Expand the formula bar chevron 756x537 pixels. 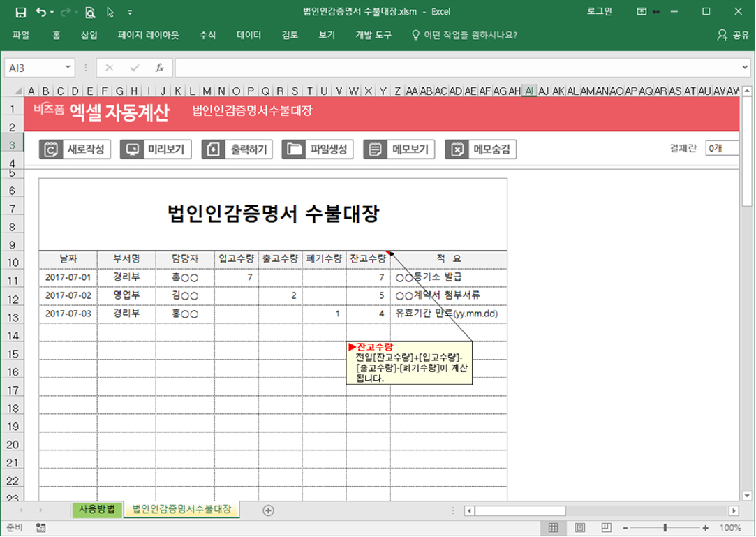[x=745, y=68]
